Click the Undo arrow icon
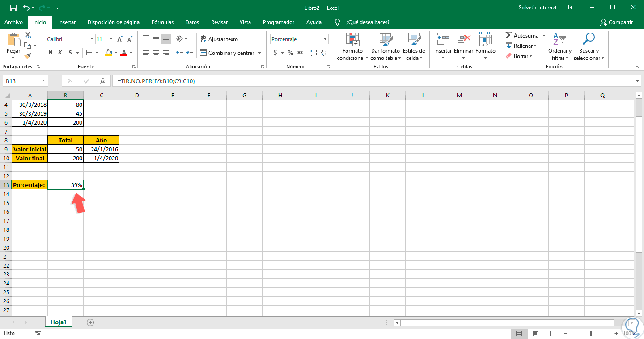Image resolution: width=644 pixels, height=339 pixels. (26, 8)
